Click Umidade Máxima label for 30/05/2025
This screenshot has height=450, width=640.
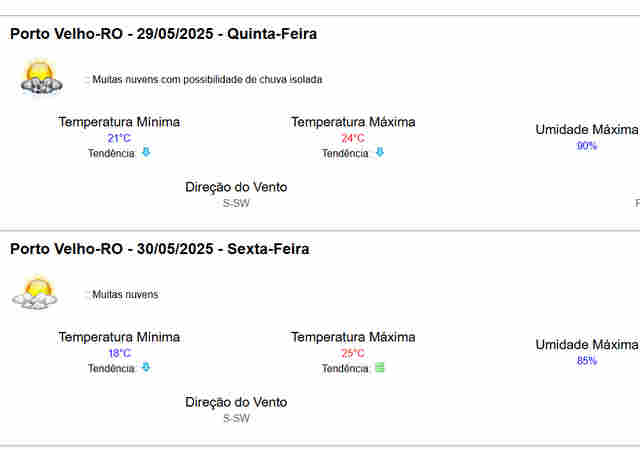pos(586,345)
